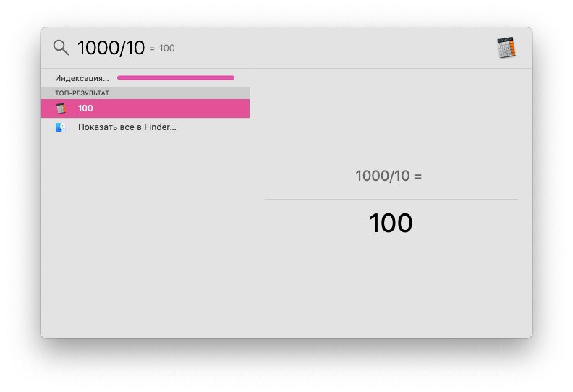This screenshot has height=392, width=573.
Task: Click the '1000/10 =' expression in preview
Action: 389,176
